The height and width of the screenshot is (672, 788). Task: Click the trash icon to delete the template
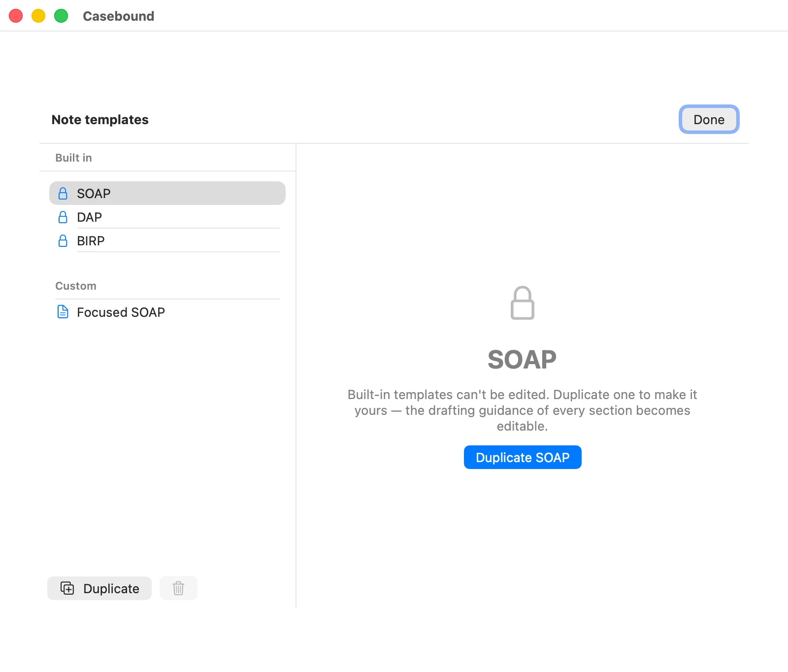coord(178,588)
